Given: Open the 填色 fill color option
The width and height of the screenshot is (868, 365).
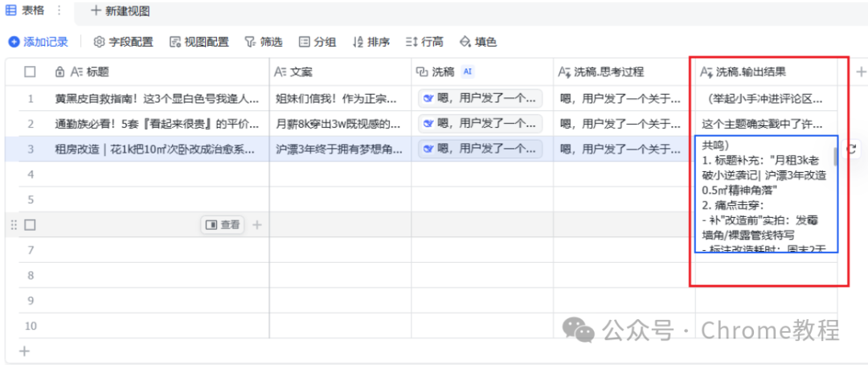Looking at the screenshot, I should tap(478, 42).
